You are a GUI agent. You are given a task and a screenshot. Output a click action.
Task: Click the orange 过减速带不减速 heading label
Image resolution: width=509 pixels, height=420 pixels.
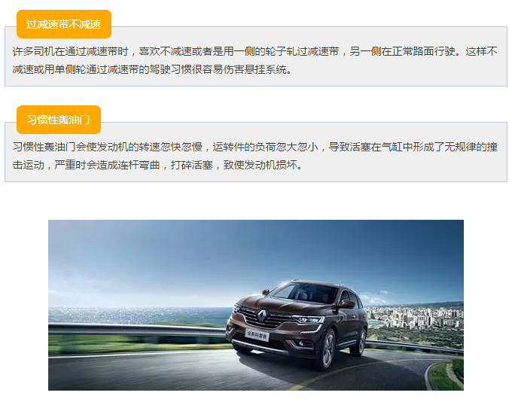64,24
